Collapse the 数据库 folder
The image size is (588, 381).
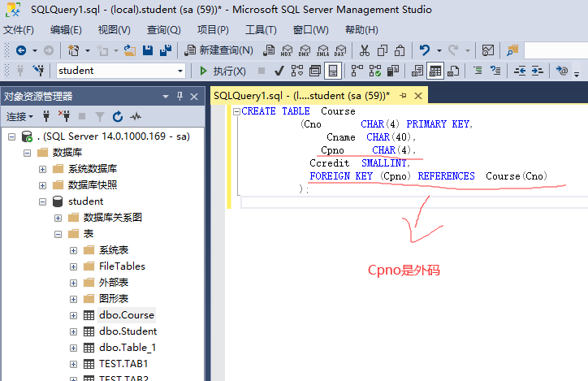27,153
